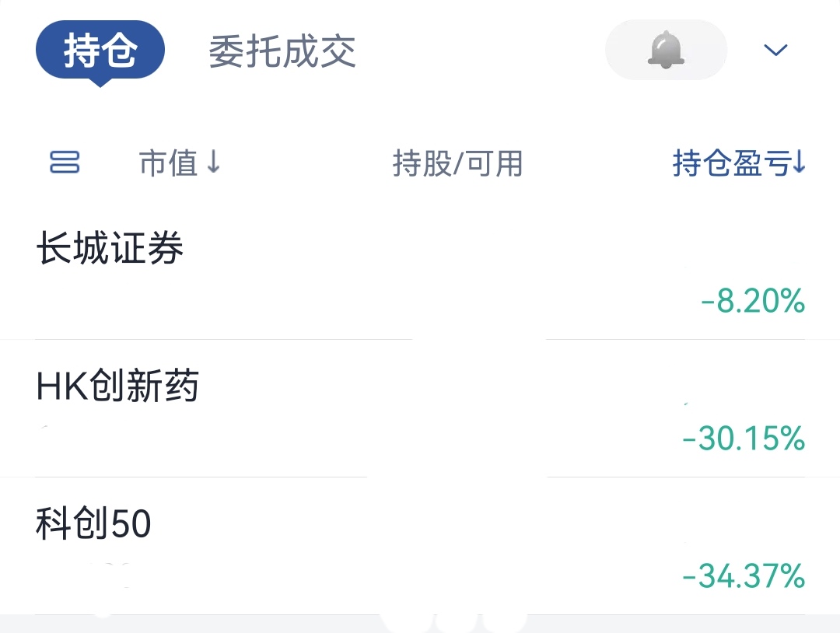Click the -34.37% loss value
This screenshot has height=633, width=840.
pyautogui.click(x=743, y=577)
